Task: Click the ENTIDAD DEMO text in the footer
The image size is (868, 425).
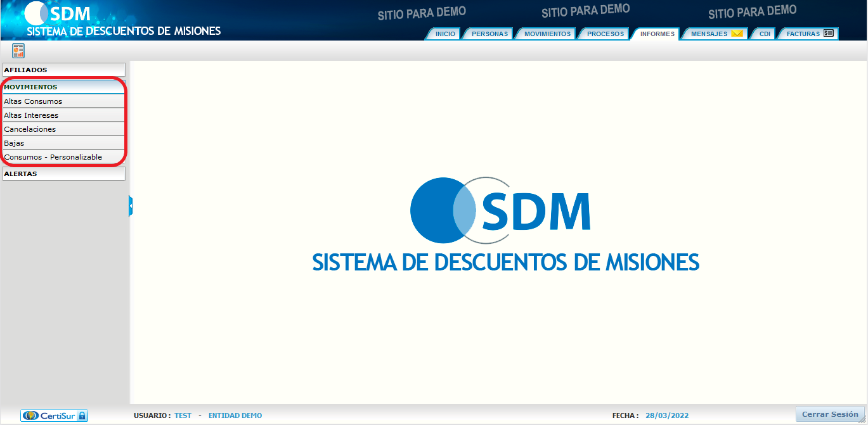Action: pyautogui.click(x=235, y=415)
